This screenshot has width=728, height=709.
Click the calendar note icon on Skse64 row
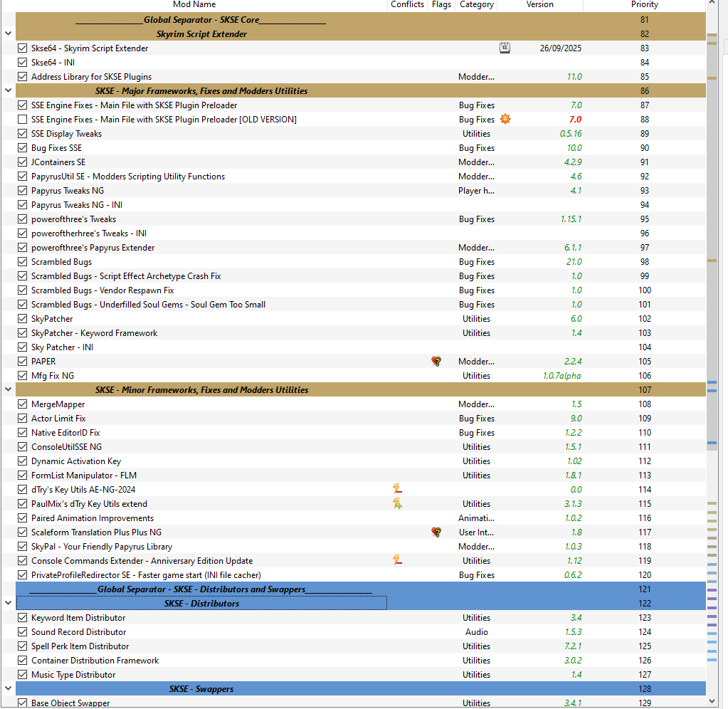coord(505,48)
